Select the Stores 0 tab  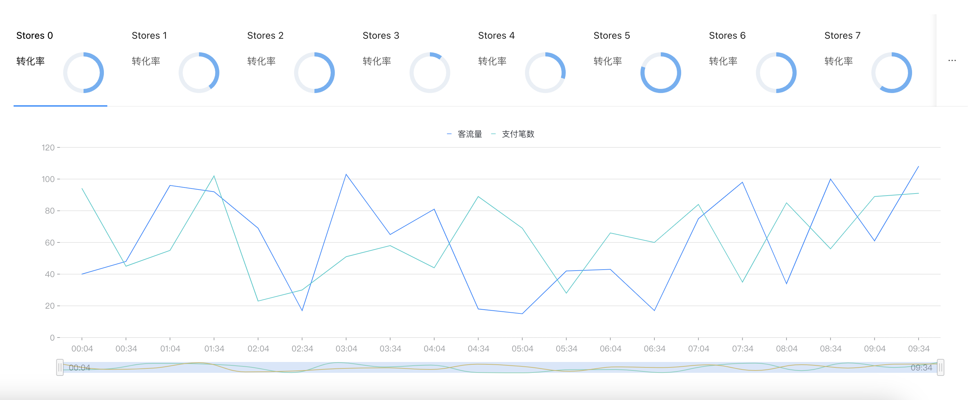coord(60,61)
